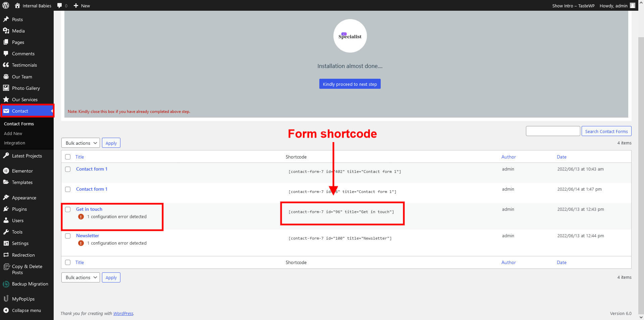The height and width of the screenshot is (320, 644).
Task: Tick the checkbox for Get in touch form
Action: tap(68, 209)
